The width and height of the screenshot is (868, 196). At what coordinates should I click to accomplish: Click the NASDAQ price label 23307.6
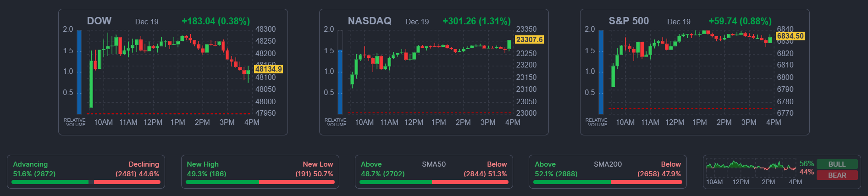coord(529,40)
